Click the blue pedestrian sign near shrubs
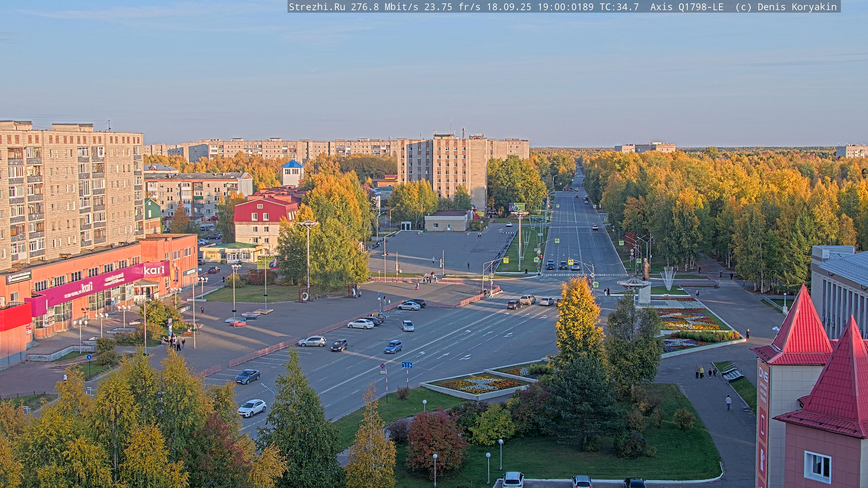The width and height of the screenshot is (868, 488). [89, 357]
